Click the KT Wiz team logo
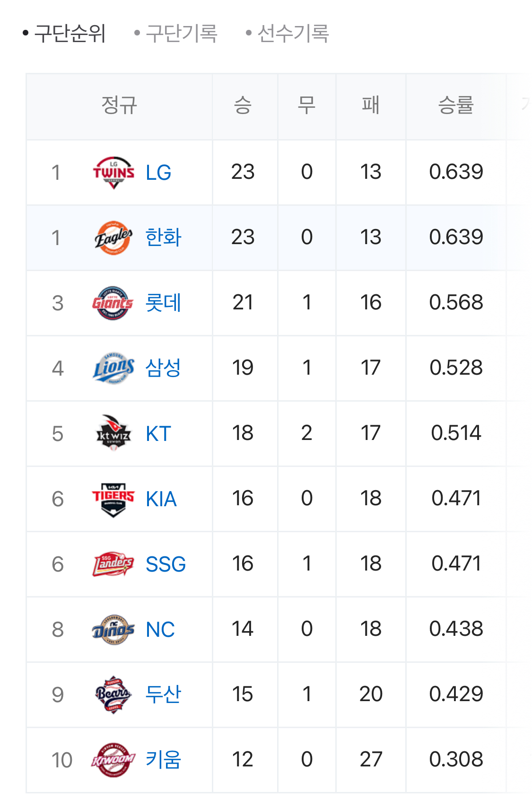Image resolution: width=532 pixels, height=809 pixels. [x=113, y=434]
